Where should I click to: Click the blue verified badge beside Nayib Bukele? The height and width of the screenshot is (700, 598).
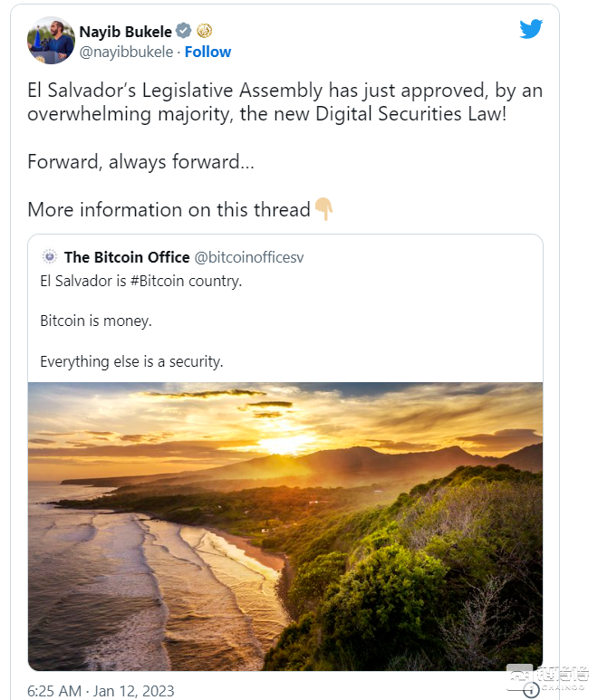(x=184, y=32)
